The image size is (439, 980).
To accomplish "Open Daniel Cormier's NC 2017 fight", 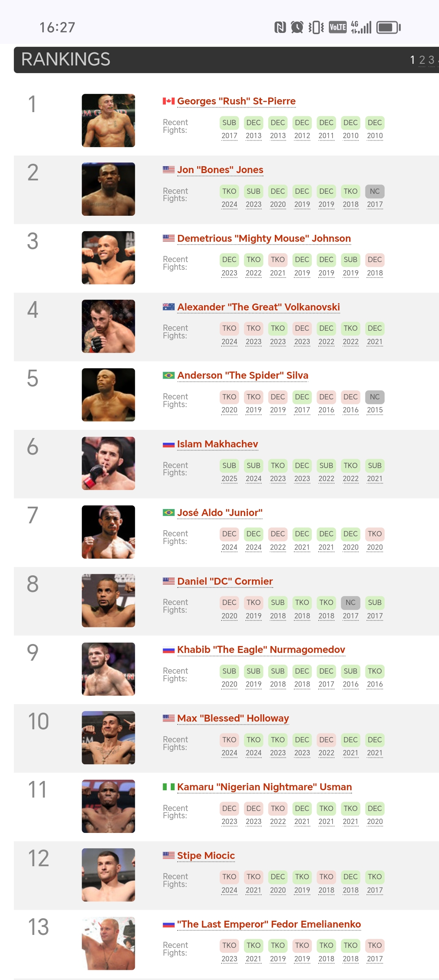I will pyautogui.click(x=350, y=609).
